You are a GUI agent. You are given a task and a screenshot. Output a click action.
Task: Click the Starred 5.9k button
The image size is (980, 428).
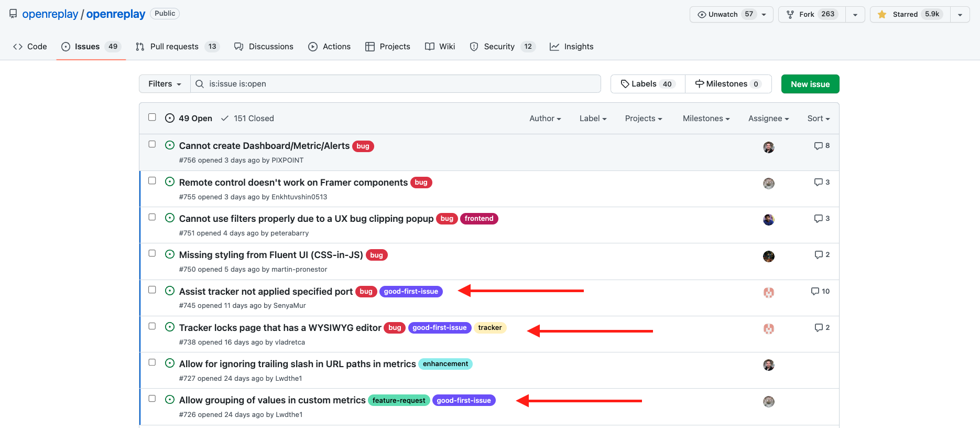click(x=910, y=15)
